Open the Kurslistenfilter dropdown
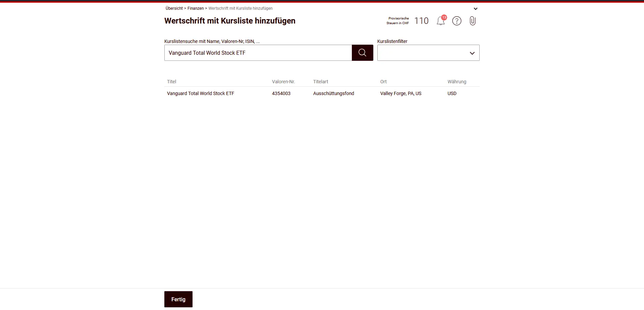This screenshot has height=310, width=644. (x=428, y=53)
